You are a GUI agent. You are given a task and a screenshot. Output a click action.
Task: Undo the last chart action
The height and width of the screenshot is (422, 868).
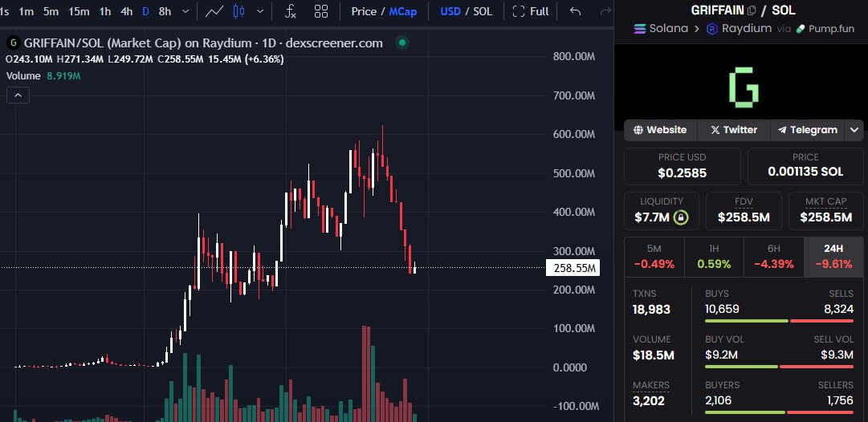[x=576, y=11]
